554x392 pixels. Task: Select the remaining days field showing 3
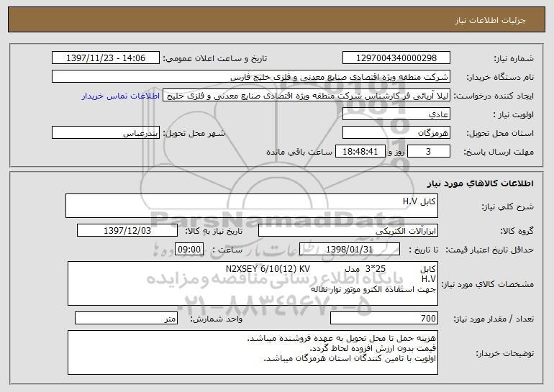pyautogui.click(x=429, y=151)
